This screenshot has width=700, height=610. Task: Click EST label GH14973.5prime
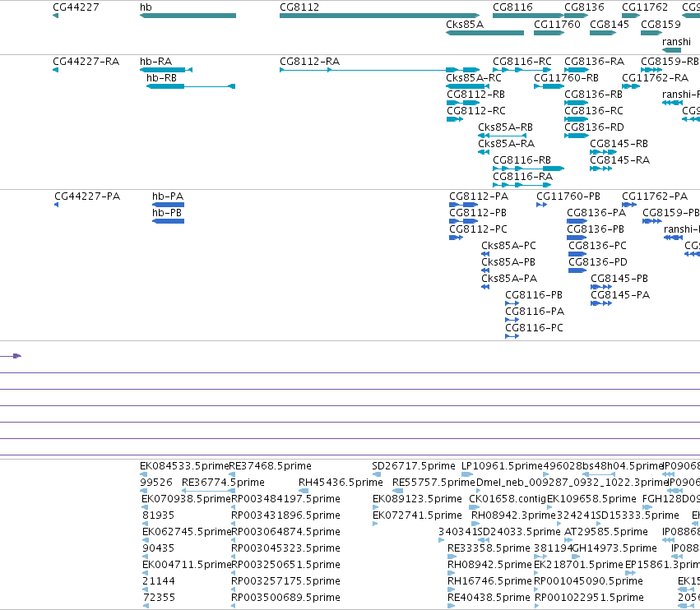click(614, 548)
